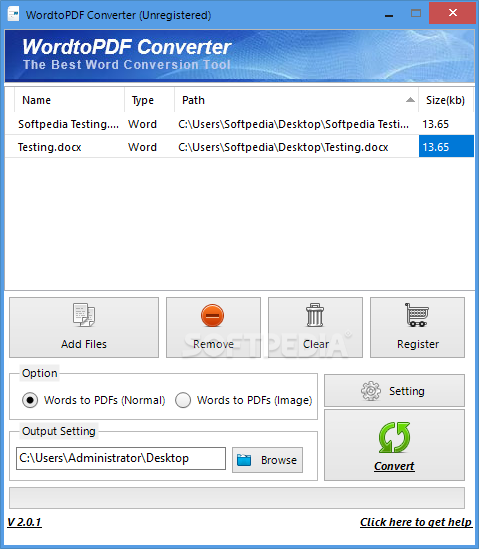The image size is (479, 549).
Task: Click the shopping cart Register icon
Action: 417,315
